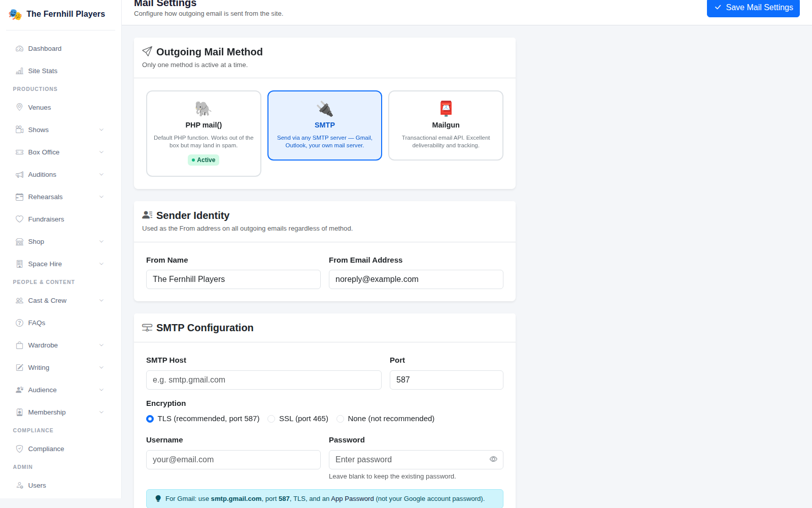Click the Venues map pin icon

coord(20,108)
